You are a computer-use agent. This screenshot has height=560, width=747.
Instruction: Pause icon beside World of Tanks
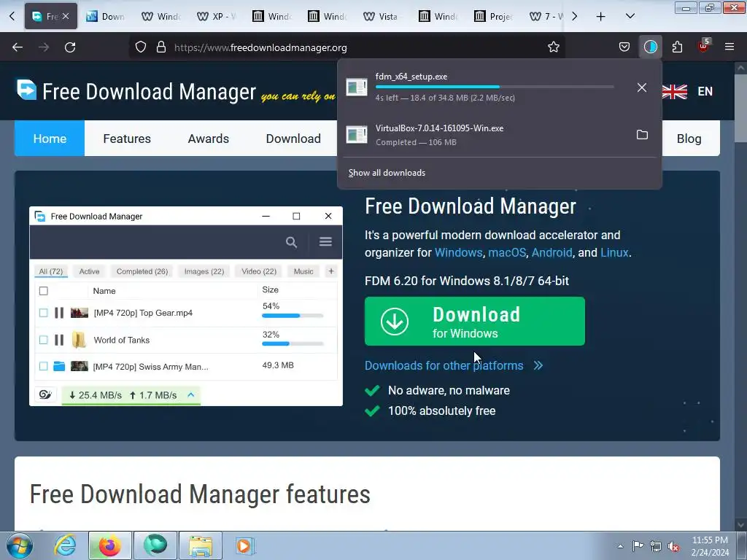[59, 340]
